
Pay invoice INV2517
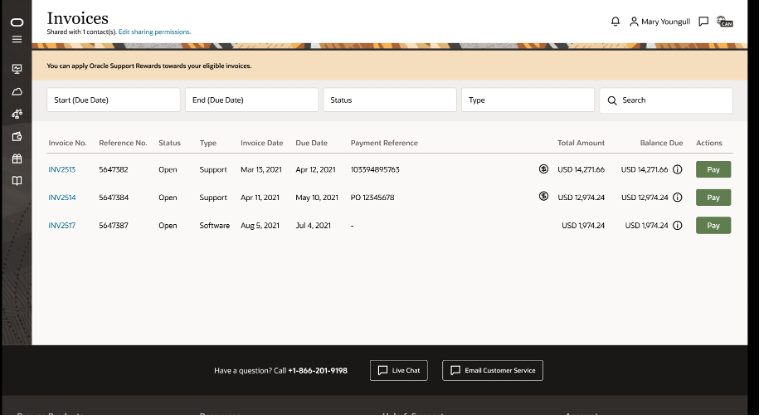tap(713, 225)
